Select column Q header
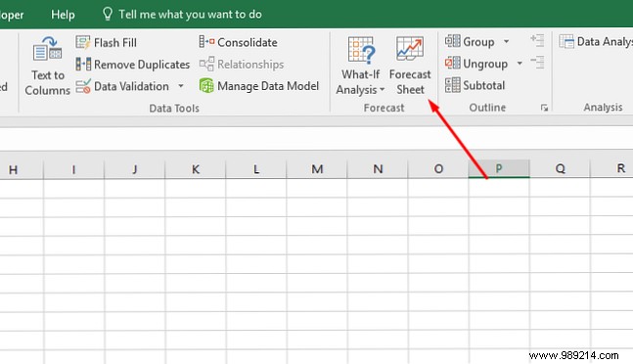This screenshot has height=364, width=633. point(560,169)
